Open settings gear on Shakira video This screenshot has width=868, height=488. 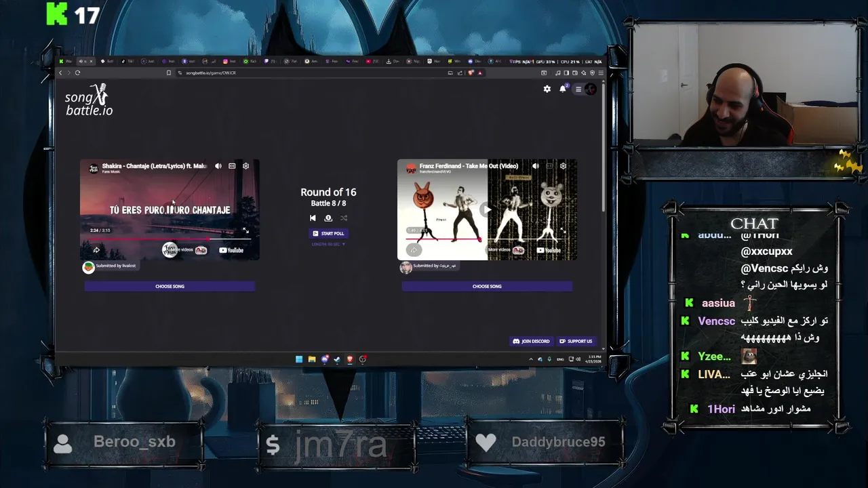(245, 165)
